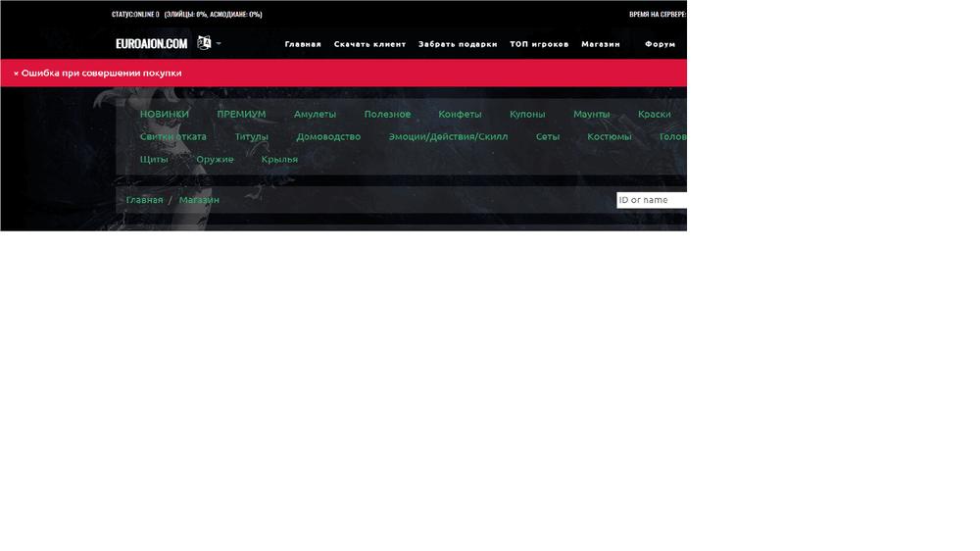Focus the ID or name search field

click(651, 200)
